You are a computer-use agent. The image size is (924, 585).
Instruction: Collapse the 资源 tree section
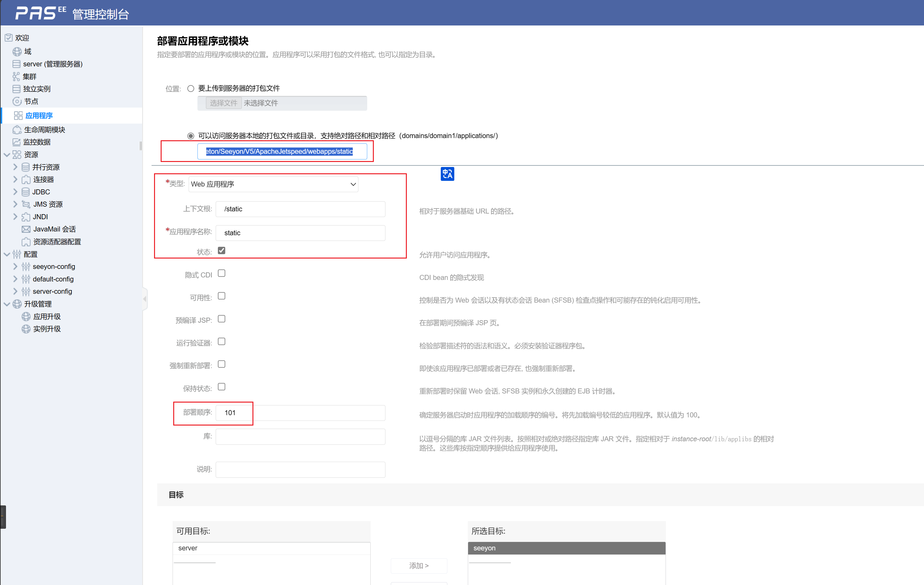tap(7, 155)
